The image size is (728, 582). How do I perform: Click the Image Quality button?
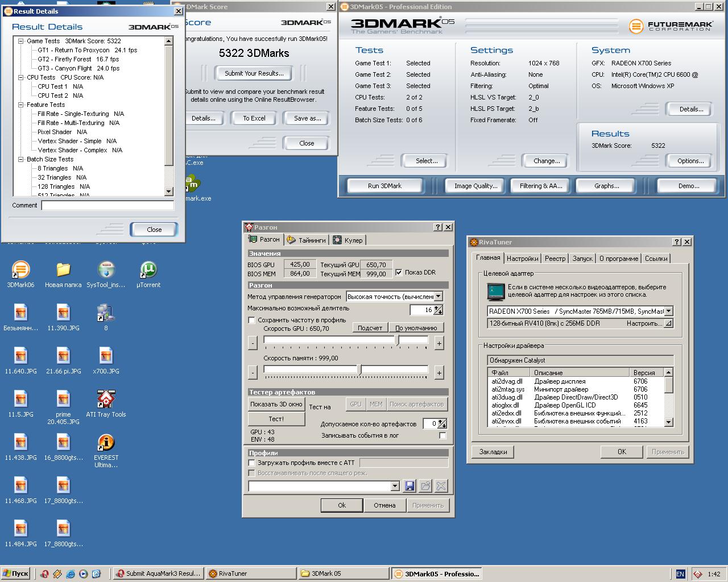point(475,186)
